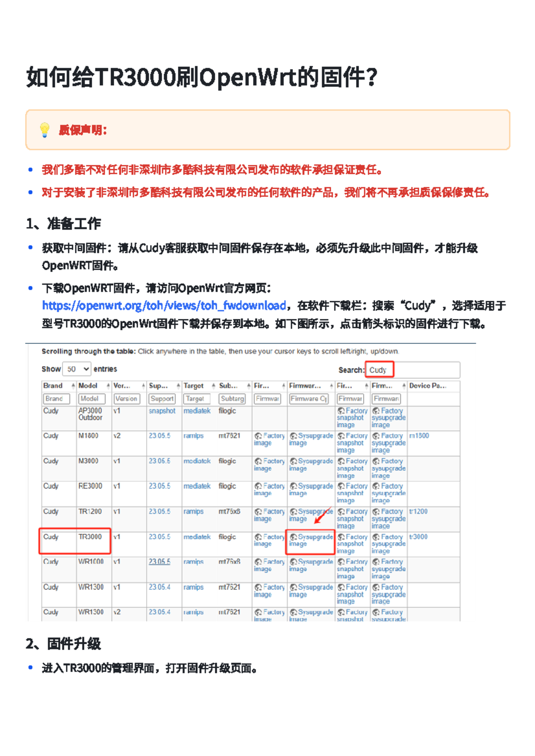Download the TR3000 Sysupgrade image
Screen dimensions: 535x756
pos(311,540)
